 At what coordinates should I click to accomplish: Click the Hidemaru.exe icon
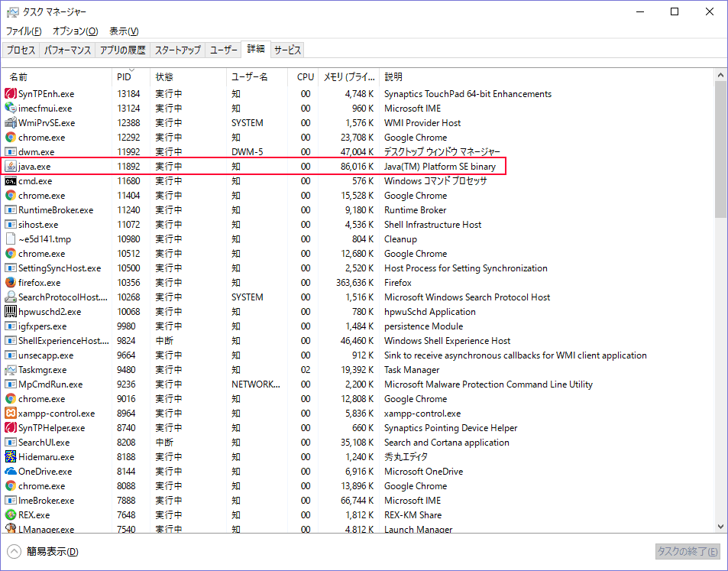tap(11, 456)
